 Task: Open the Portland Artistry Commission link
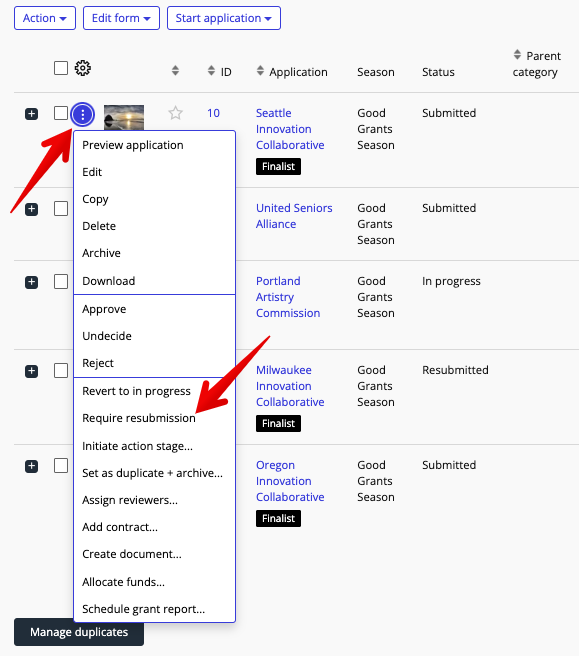(288, 297)
